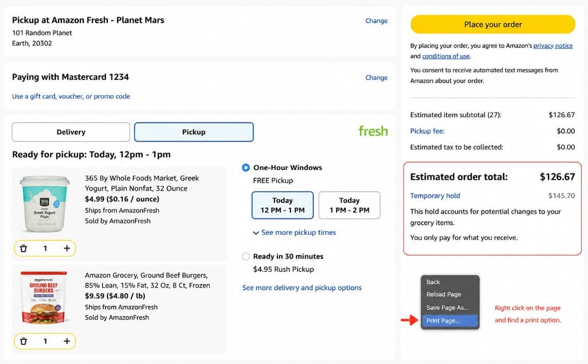Click Estimated tax to be collected label

(457, 148)
